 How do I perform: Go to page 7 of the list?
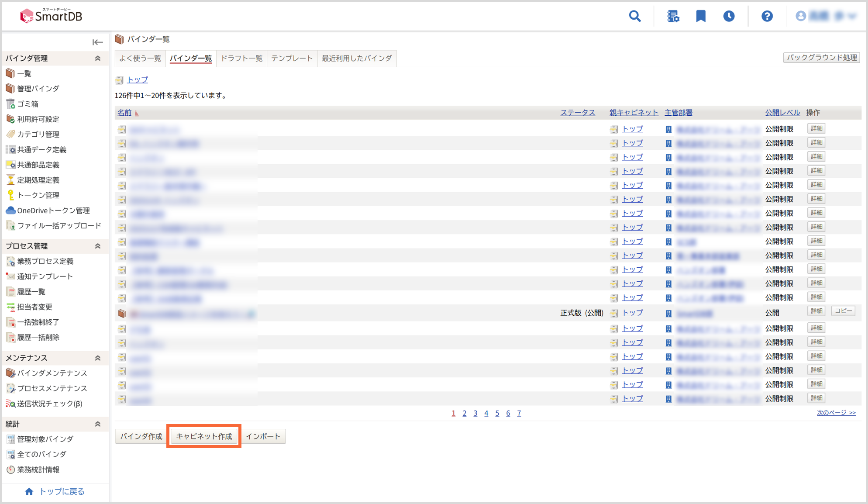pos(519,413)
